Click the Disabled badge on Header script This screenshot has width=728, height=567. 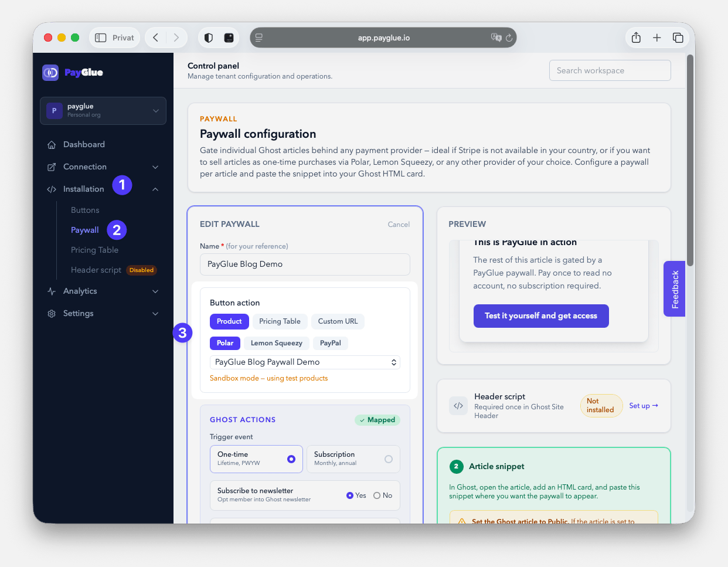141,270
